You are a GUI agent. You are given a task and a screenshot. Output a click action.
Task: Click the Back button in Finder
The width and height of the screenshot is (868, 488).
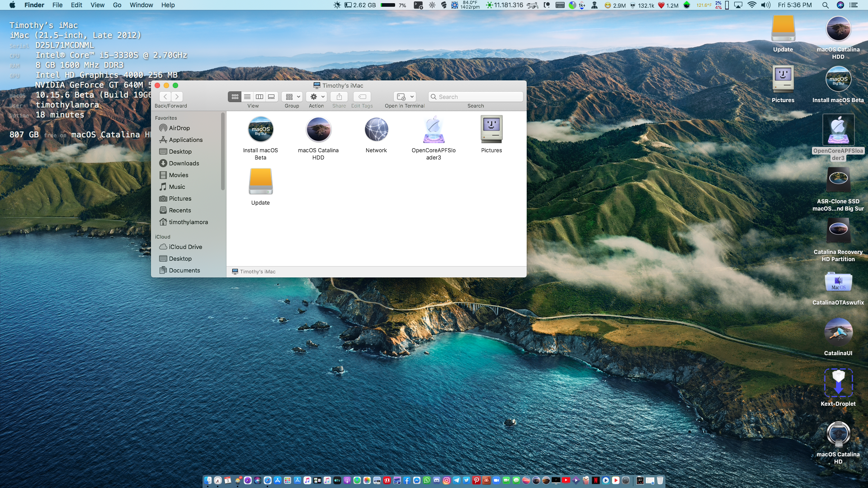coord(165,97)
